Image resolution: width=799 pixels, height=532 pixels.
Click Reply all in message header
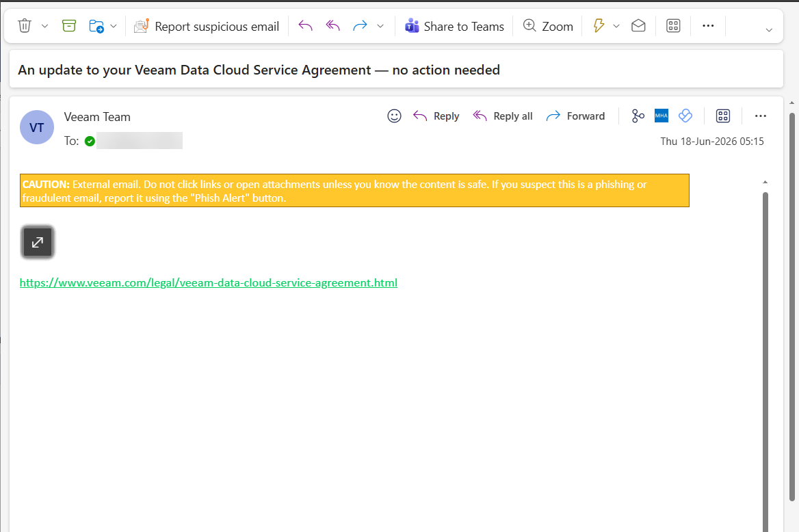coord(502,116)
